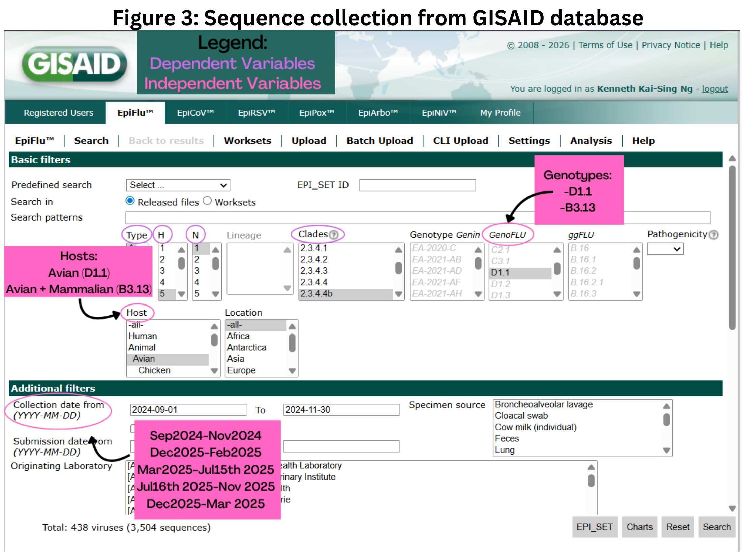Screen dimensions: 756x552
Task: Select Avian in the Host list
Action: pyautogui.click(x=168, y=359)
